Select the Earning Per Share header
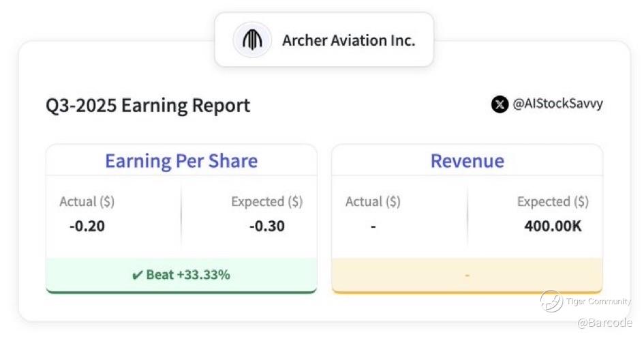This screenshot has height=337, width=644. click(181, 161)
